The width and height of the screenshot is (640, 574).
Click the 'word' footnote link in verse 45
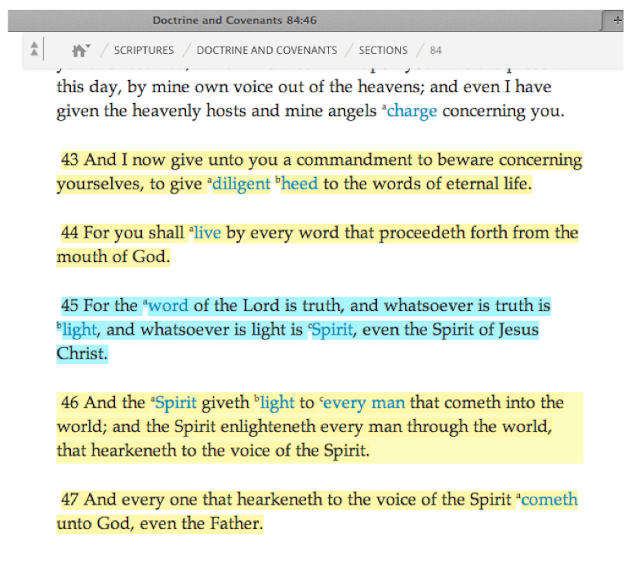pyautogui.click(x=168, y=305)
